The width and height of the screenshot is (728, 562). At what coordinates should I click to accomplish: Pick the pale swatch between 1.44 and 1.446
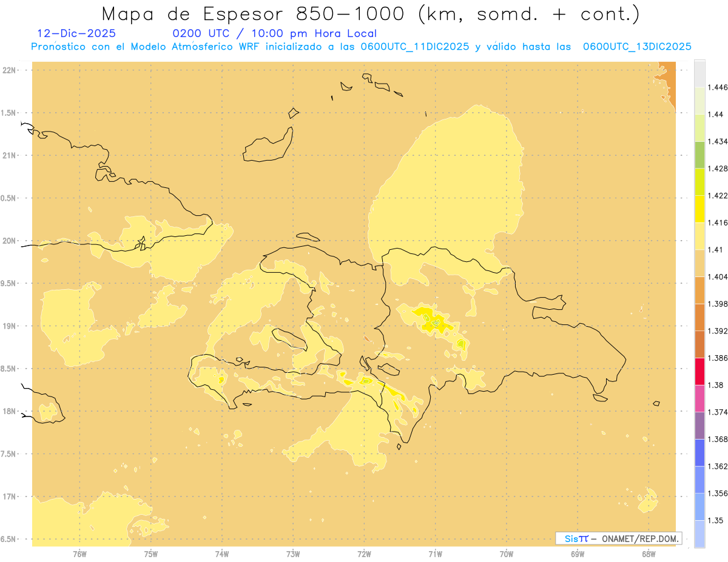[699, 101]
